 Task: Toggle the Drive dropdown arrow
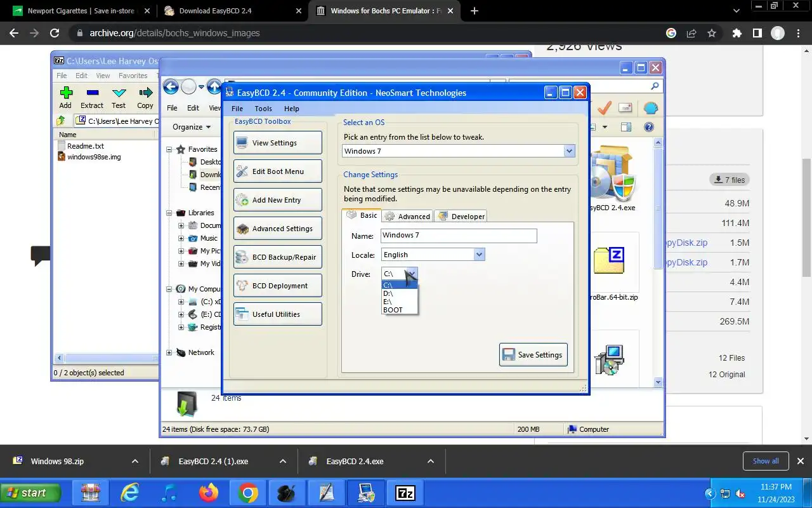click(x=412, y=274)
